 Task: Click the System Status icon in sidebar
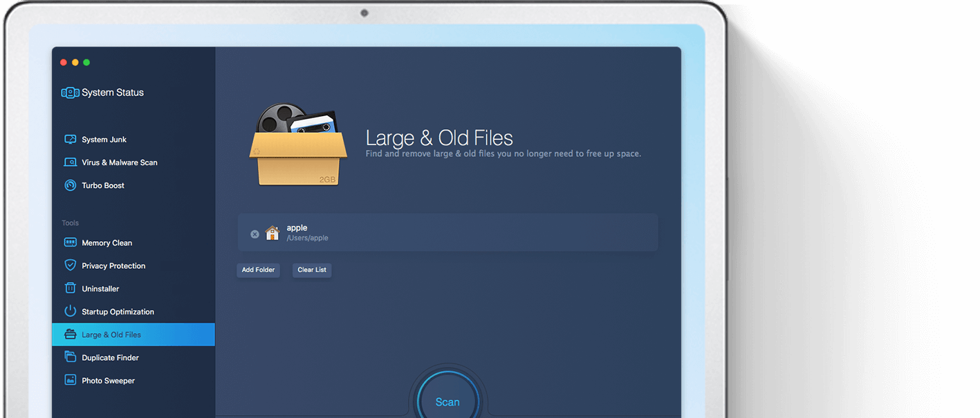pyautogui.click(x=70, y=93)
